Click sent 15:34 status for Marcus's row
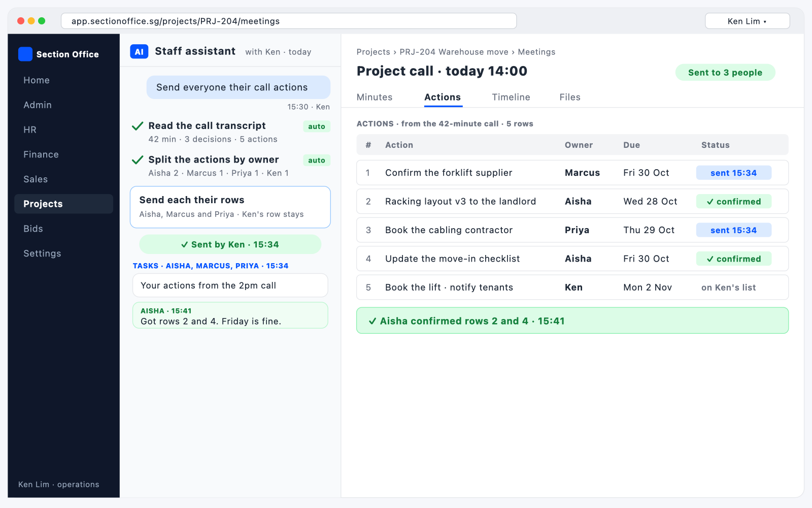This screenshot has height=508, width=812. click(x=734, y=173)
